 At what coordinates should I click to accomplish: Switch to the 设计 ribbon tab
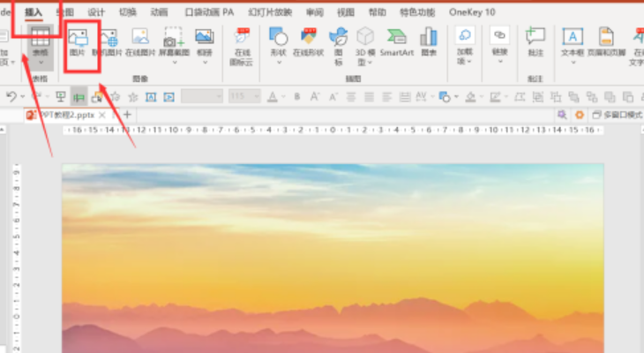(96, 12)
